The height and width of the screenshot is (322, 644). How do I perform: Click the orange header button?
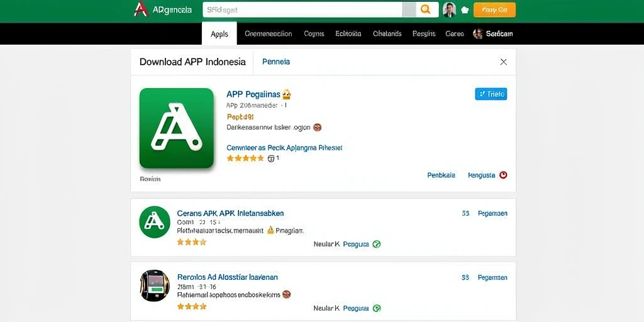(494, 10)
